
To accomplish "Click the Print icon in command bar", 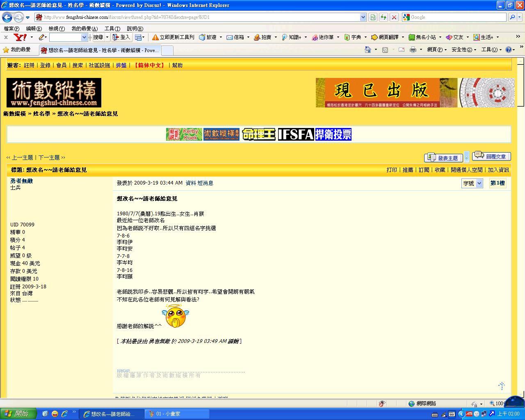I will coord(413,50).
